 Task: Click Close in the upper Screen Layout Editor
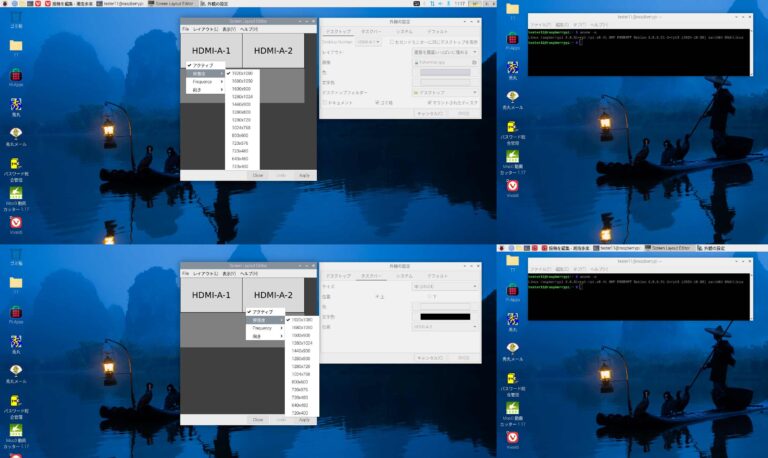(258, 175)
